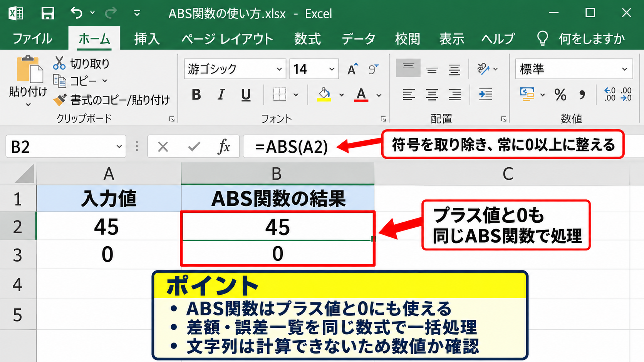Image resolution: width=644 pixels, height=362 pixels.
Task: Open the フォント dialog launcher
Action: 383,119
